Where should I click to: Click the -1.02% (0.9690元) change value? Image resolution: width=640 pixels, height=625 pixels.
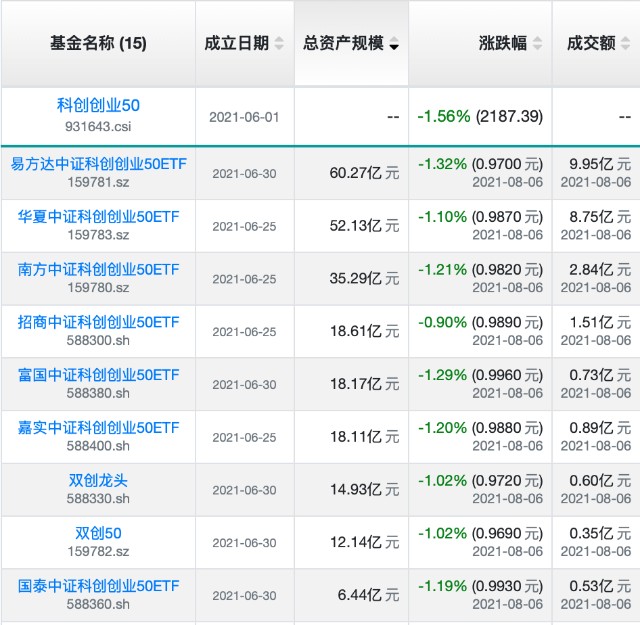[480, 534]
